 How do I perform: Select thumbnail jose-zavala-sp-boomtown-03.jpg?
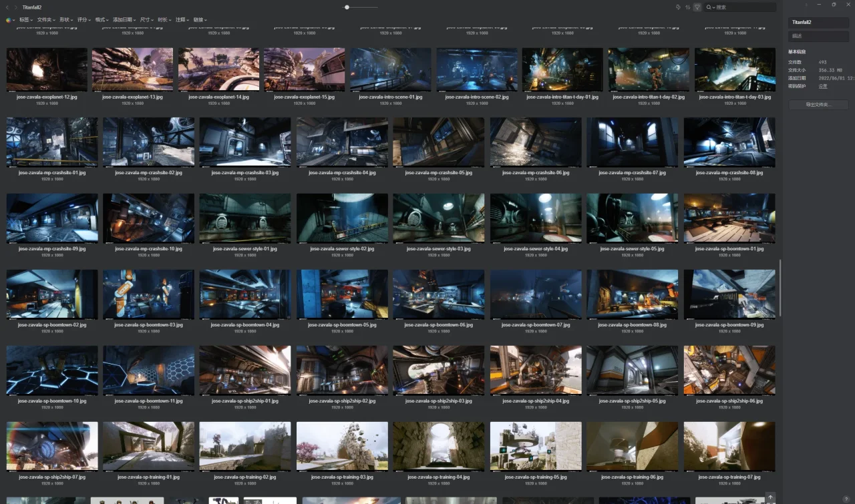pos(149,294)
